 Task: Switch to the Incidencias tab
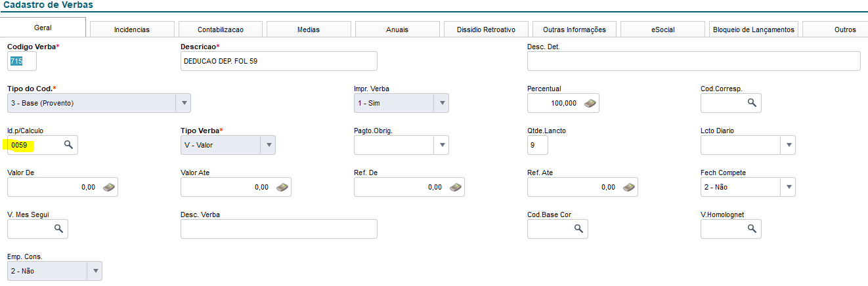(x=132, y=30)
